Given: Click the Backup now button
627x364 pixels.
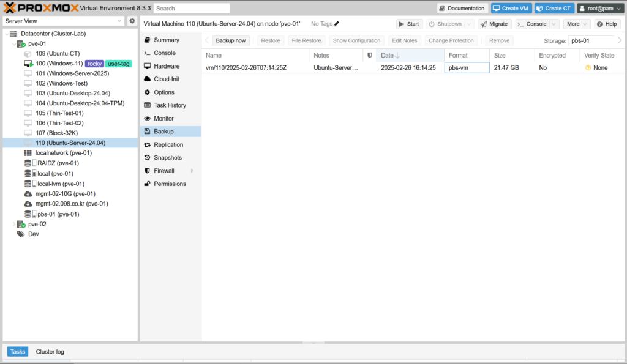Looking at the screenshot, I should pos(231,40).
